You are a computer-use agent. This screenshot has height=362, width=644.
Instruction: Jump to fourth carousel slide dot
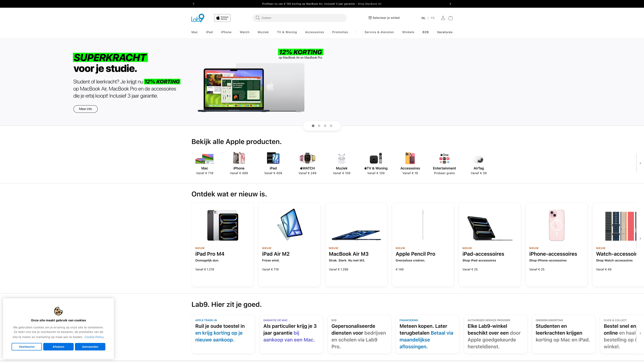331,126
